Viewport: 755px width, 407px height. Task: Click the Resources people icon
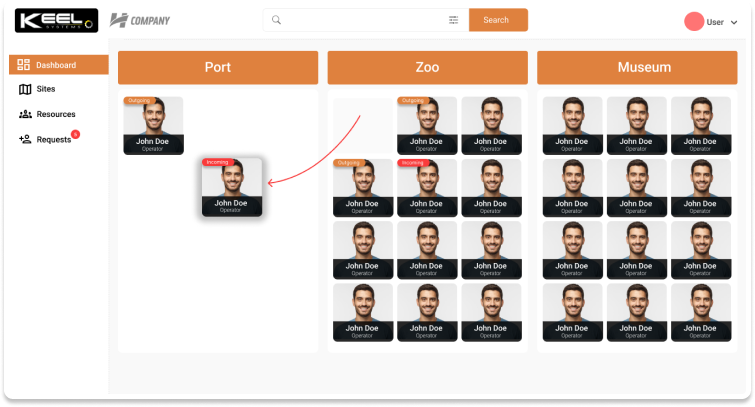[x=25, y=114]
